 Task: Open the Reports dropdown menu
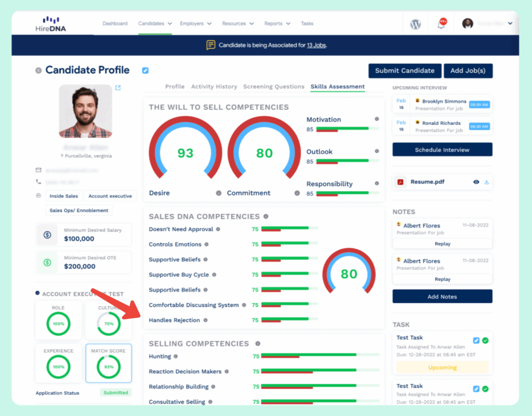tap(277, 23)
